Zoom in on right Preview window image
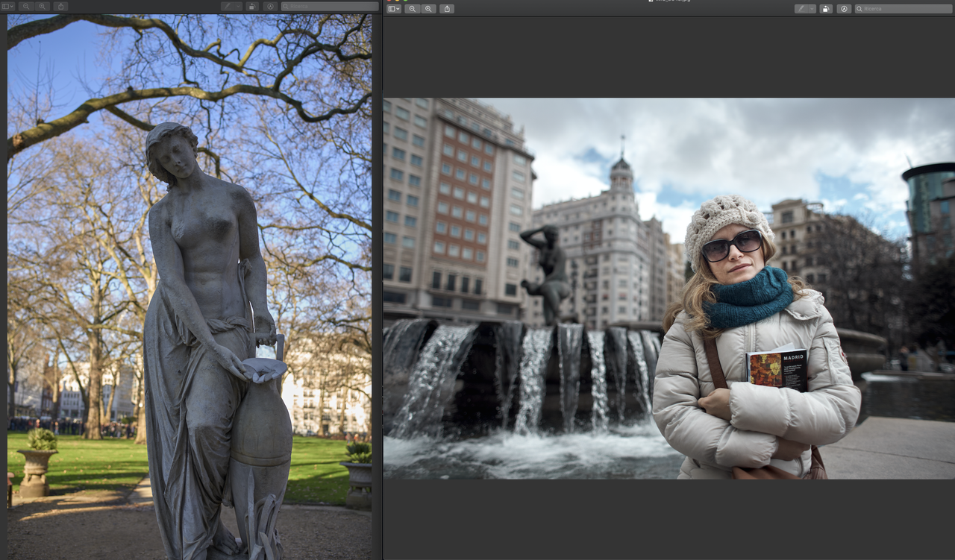This screenshot has height=560, width=955. point(428,9)
